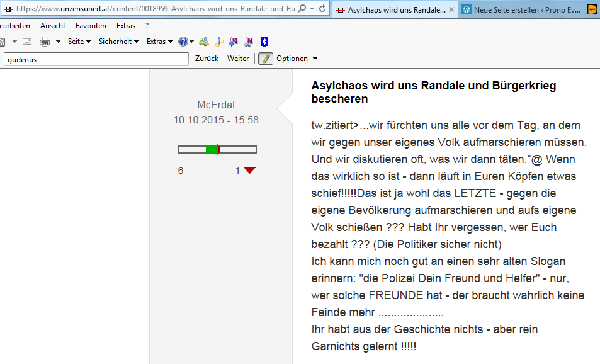Click the printer icon in the toolbar
The image size is (600, 364).
point(45,42)
